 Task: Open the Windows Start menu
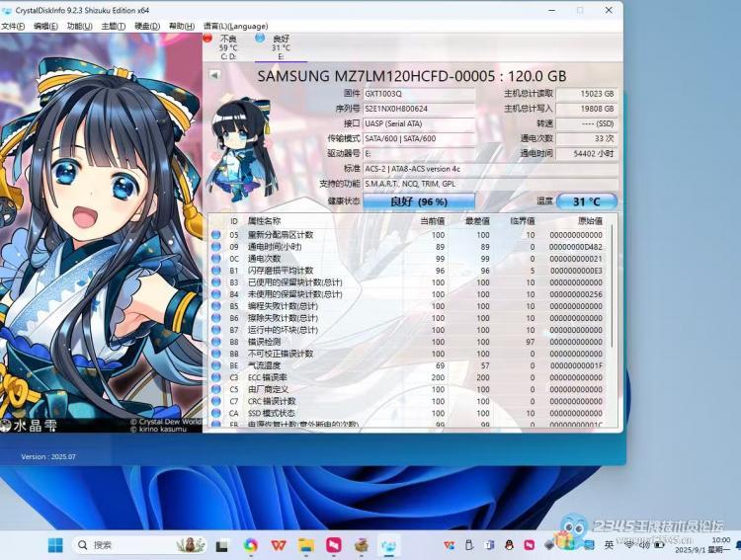55,545
